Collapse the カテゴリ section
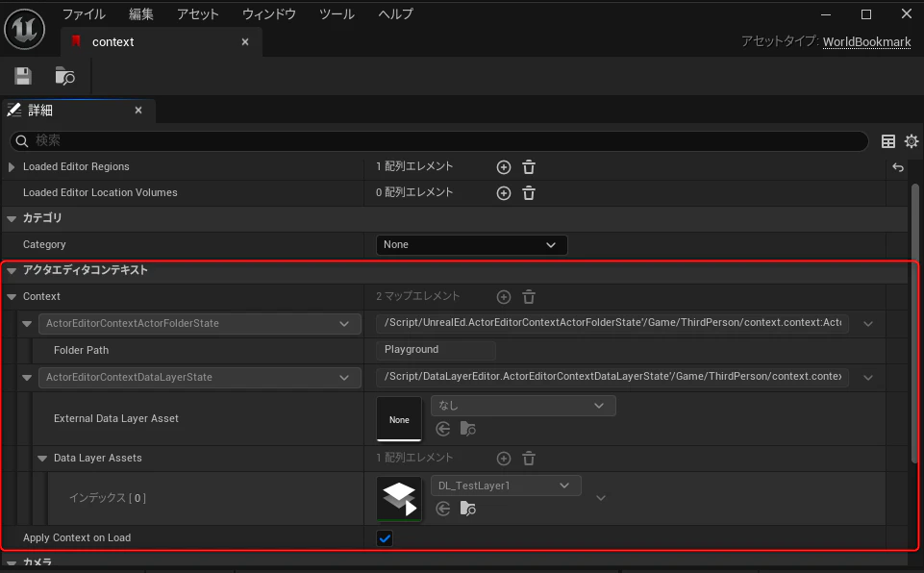The width and height of the screenshot is (924, 573). tap(12, 218)
